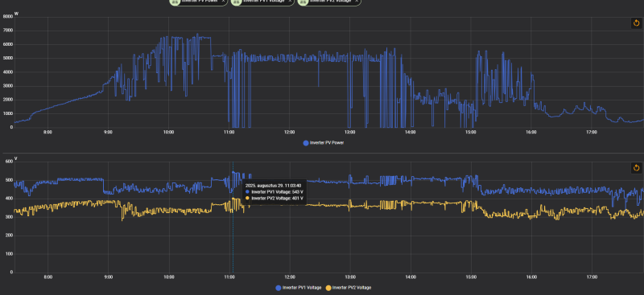The width and height of the screenshot is (644, 295).
Task: Click the '11:00' time label under power chart
Action: [229, 133]
